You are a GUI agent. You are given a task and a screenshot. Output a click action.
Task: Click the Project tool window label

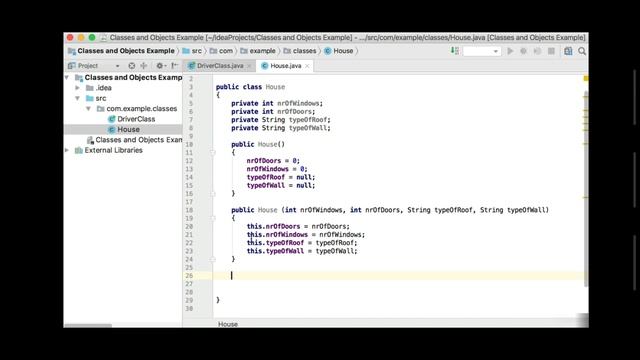pos(88,66)
